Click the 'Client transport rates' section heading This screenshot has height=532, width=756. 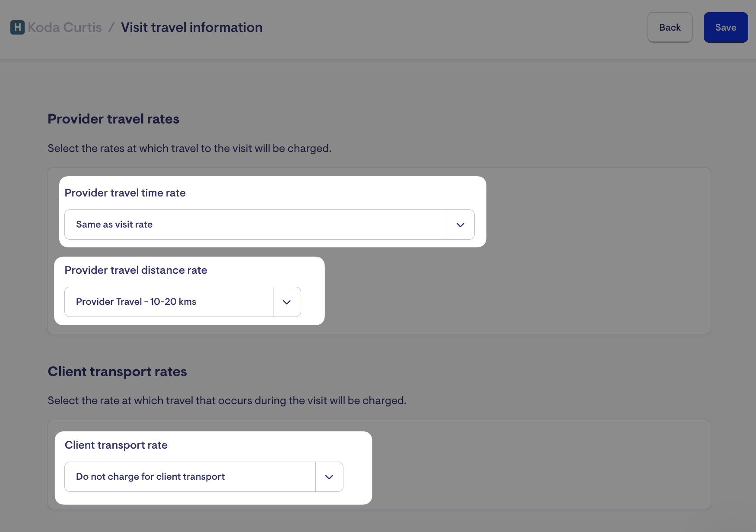coord(117,372)
